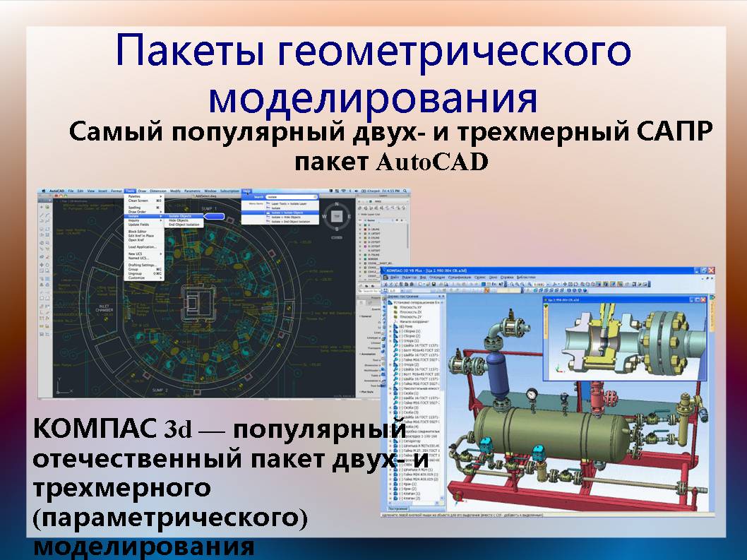Screen dimensions: 747x560
Task: Click the N compass letter on the ViewCube
Action: (336, 205)
